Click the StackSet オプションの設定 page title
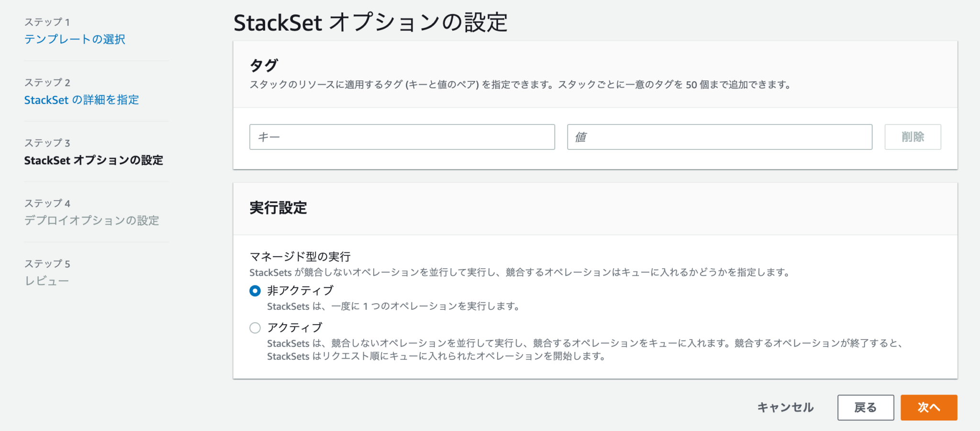 tap(371, 22)
